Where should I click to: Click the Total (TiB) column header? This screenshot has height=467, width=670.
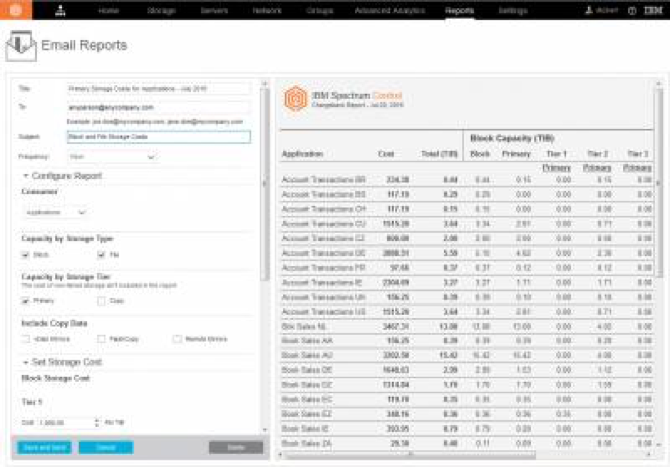click(x=439, y=154)
